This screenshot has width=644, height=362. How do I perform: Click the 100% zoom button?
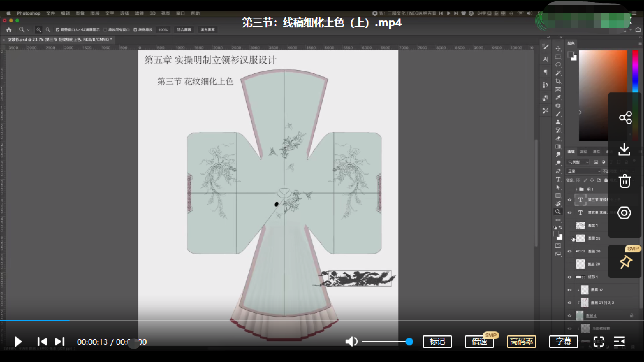pyautogui.click(x=163, y=30)
